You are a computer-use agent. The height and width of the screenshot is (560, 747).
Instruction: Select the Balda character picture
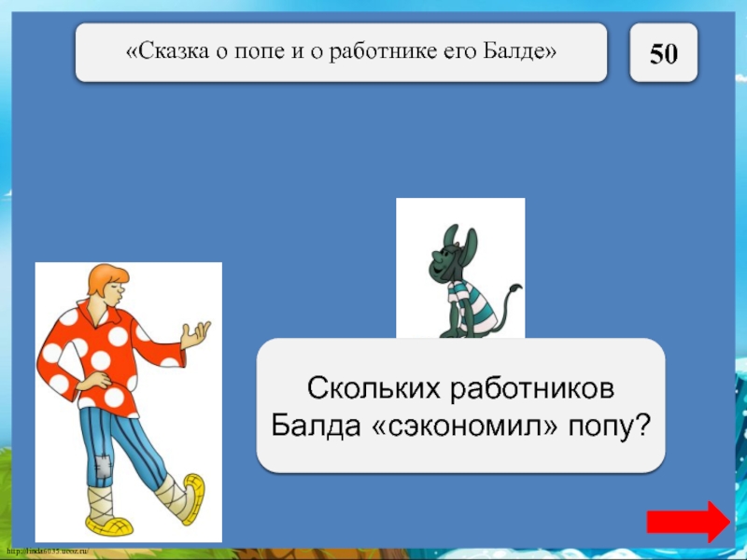point(128,401)
